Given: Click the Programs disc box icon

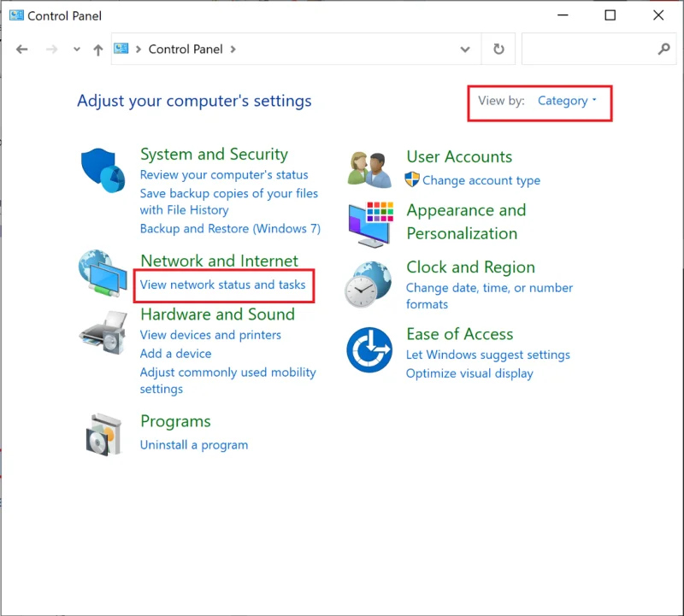Looking at the screenshot, I should point(103,434).
